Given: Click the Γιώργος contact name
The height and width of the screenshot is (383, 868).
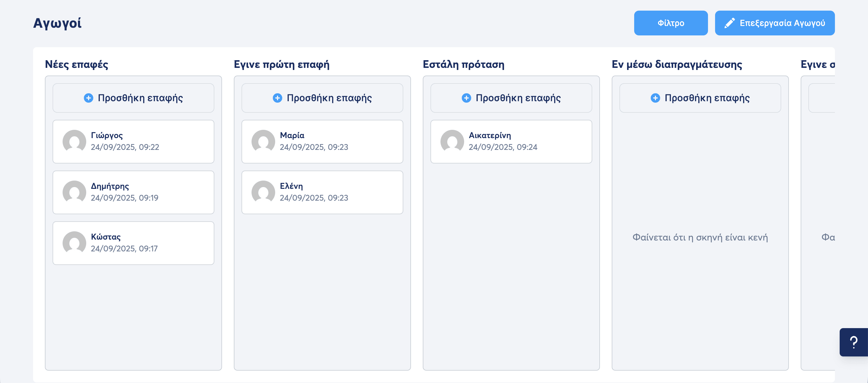Looking at the screenshot, I should (107, 135).
